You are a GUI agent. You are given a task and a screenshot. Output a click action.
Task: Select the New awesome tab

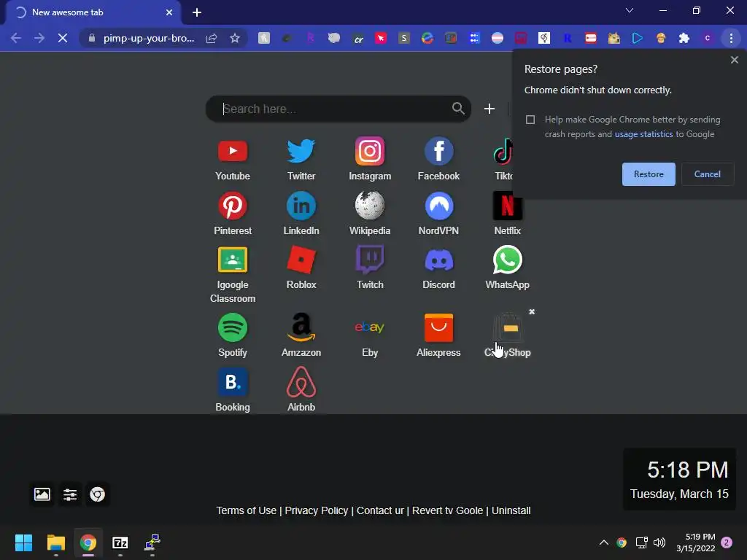click(93, 12)
